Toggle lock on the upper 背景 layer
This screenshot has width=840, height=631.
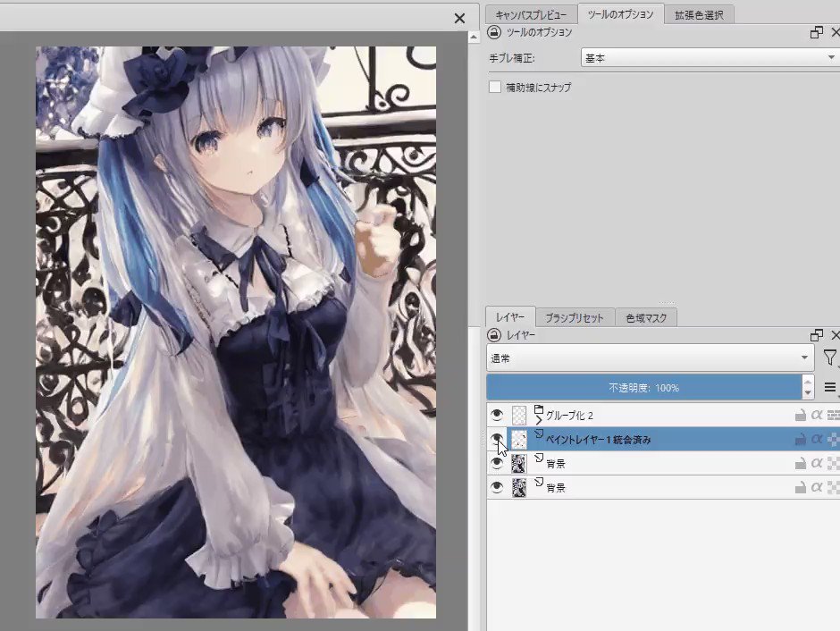800,463
